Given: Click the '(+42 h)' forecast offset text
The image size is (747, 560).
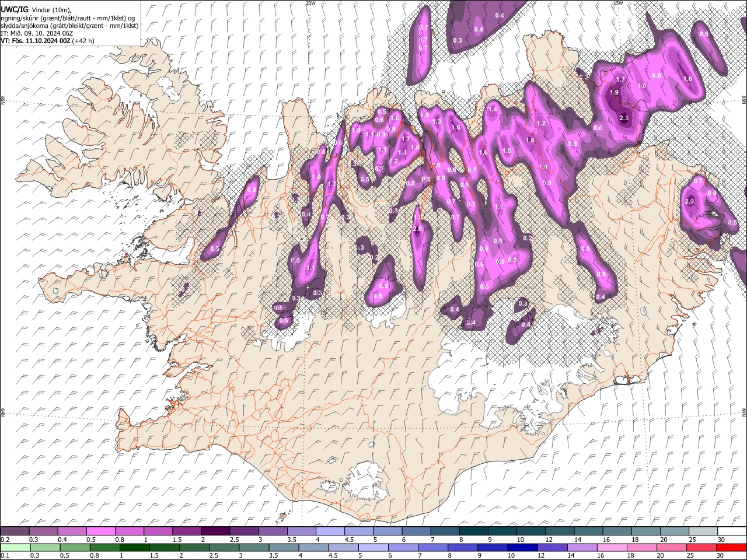Looking at the screenshot, I should click(83, 41).
